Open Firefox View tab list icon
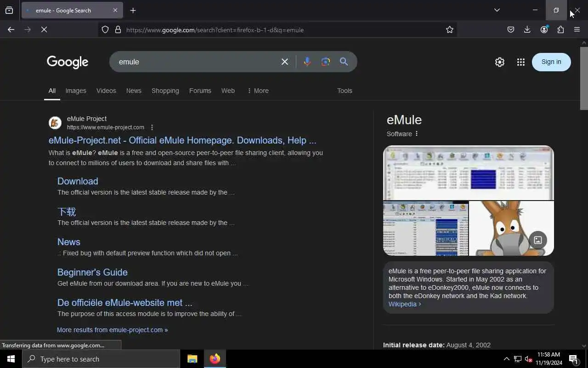The width and height of the screenshot is (588, 368). click(9, 10)
